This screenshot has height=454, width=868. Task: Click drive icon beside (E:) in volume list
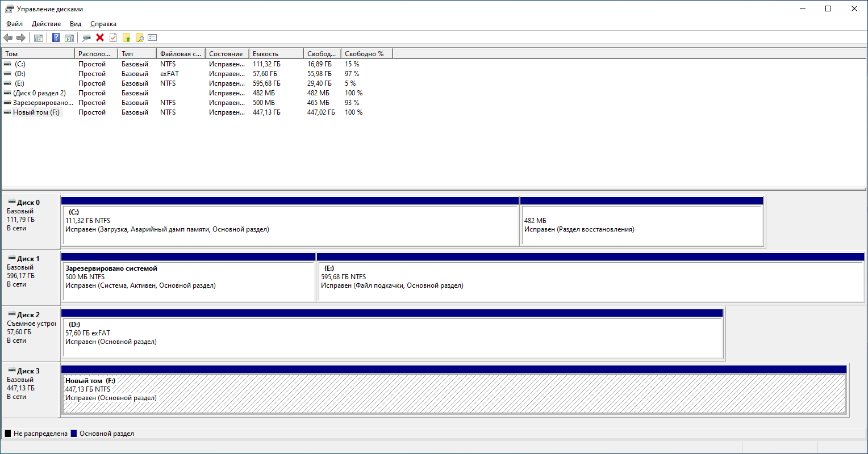pos(7,83)
